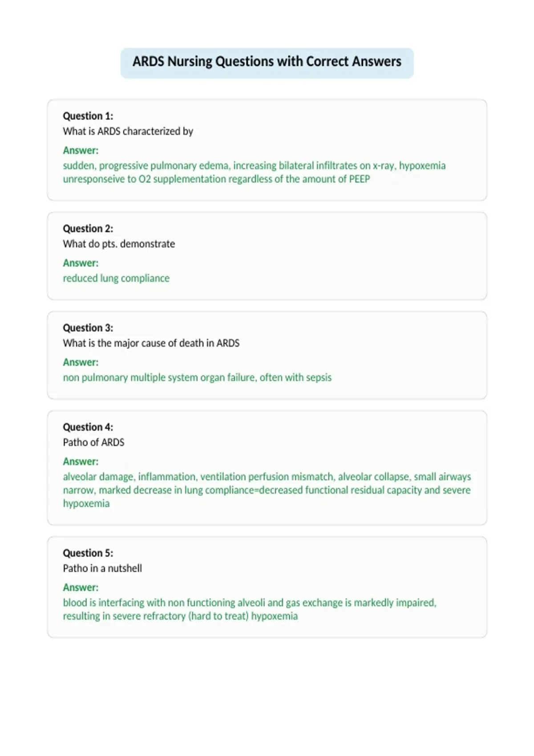
Task: Click the word 'hypoxemia' ending Question 4's answer
Action: pos(86,503)
